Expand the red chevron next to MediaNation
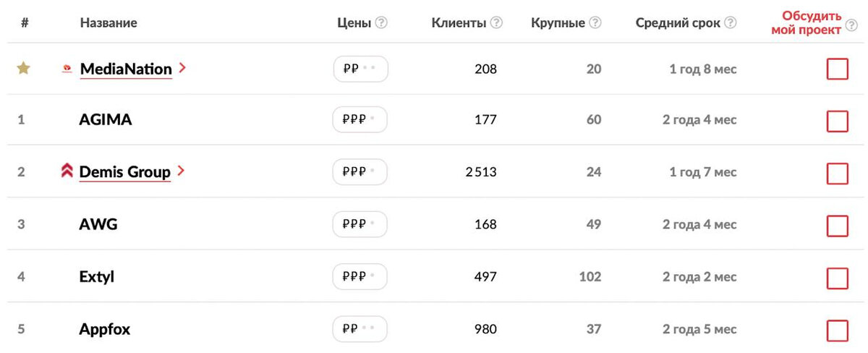 click(x=182, y=68)
